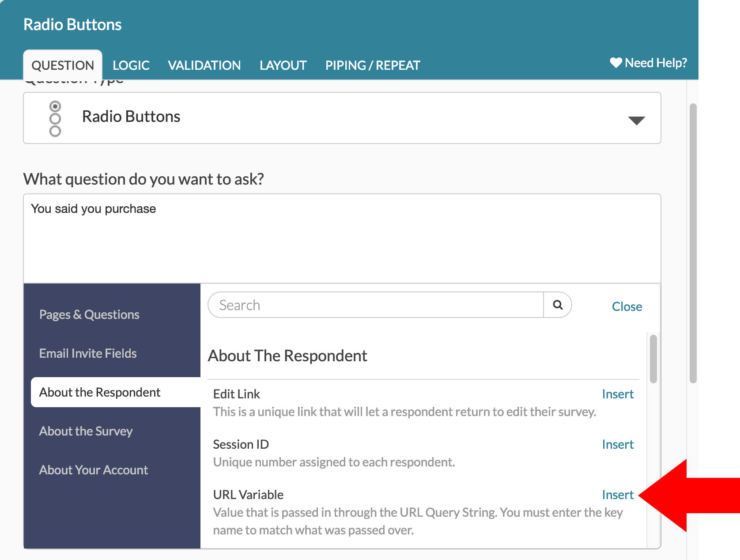Click the search magnifier icon button
The image size is (740, 560).
tap(558, 305)
